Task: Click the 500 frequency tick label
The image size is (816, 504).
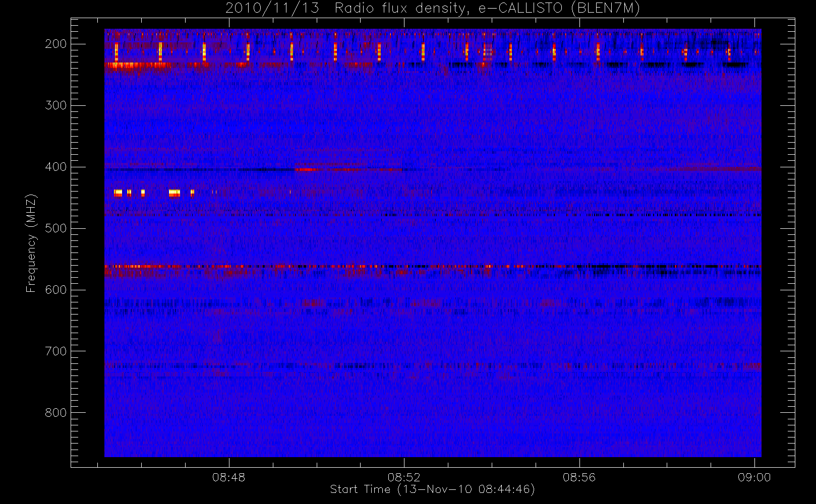Action: (x=56, y=228)
